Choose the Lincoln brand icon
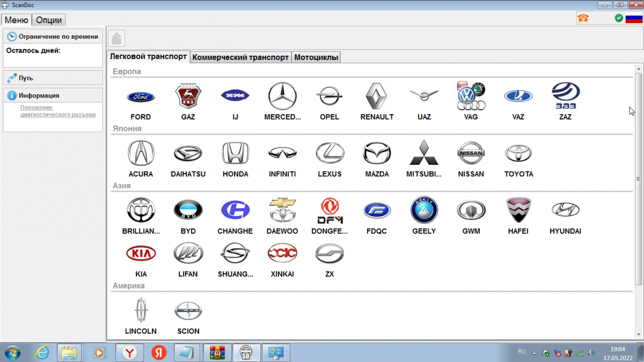This screenshot has height=362, width=644. (141, 311)
